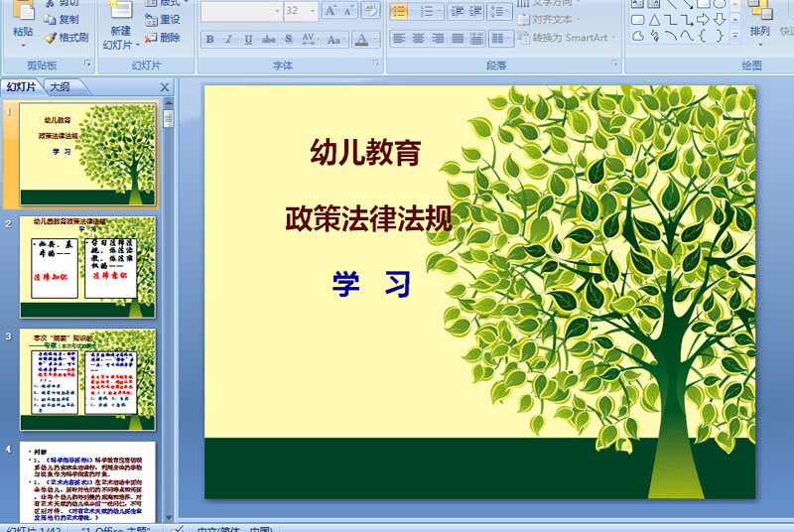Select slide 2 thumbnail
This screenshot has height=532, width=794.
coord(87,267)
